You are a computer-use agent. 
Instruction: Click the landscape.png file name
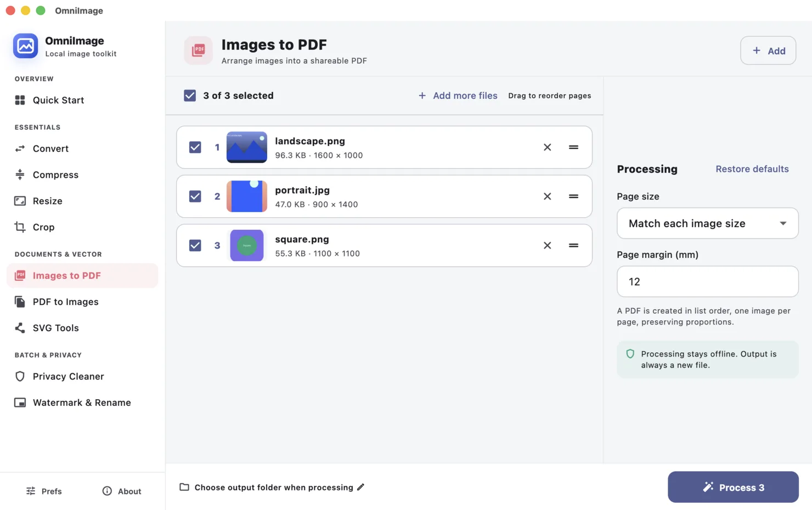(310, 141)
